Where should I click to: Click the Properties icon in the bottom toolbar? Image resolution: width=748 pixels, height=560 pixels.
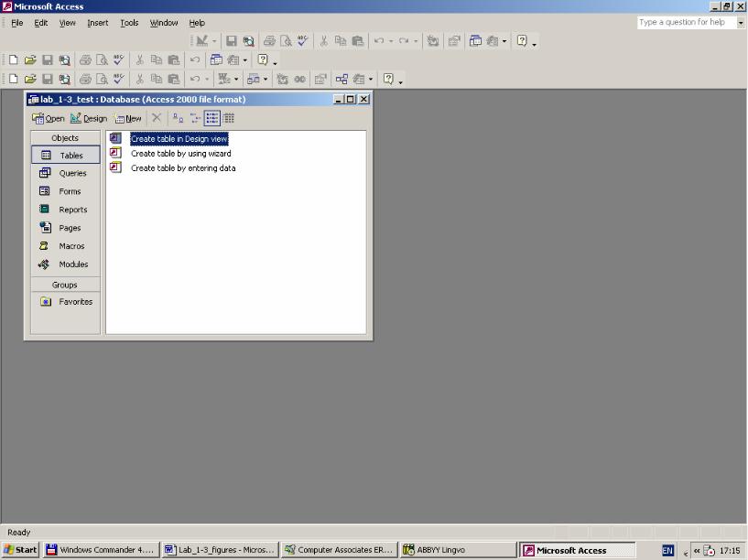pos(320,79)
